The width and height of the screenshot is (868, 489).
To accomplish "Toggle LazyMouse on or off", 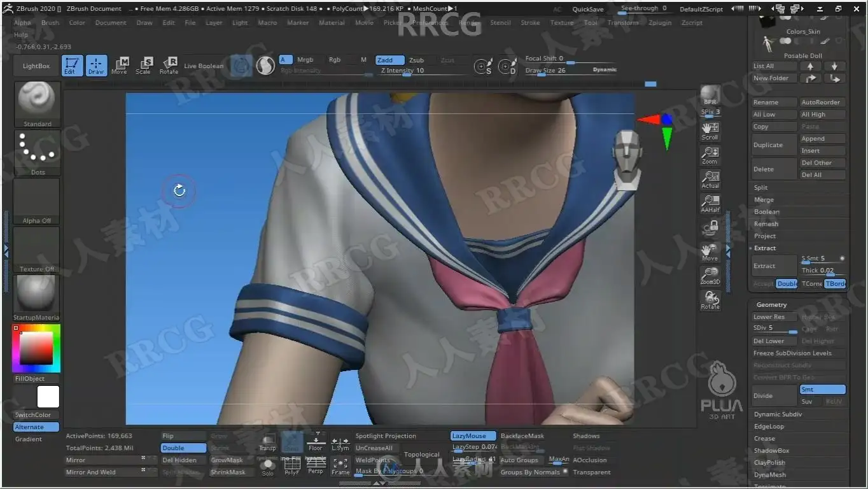I will tap(473, 436).
